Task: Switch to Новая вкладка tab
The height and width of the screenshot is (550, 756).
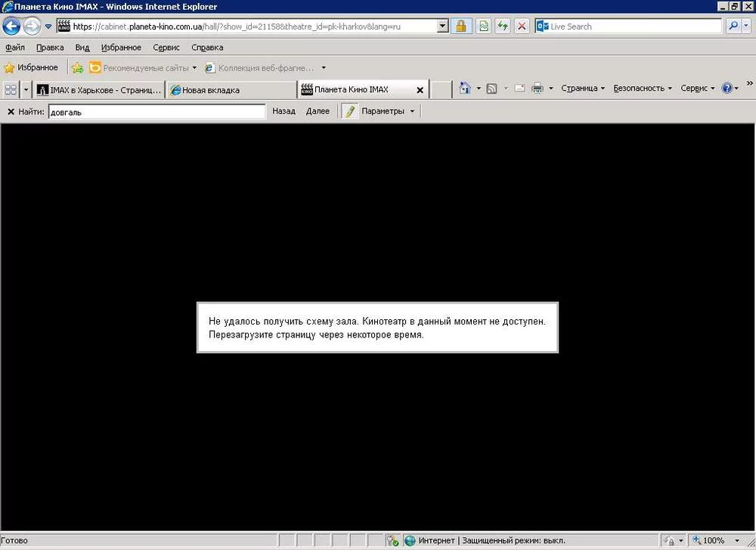Action: coord(231,90)
